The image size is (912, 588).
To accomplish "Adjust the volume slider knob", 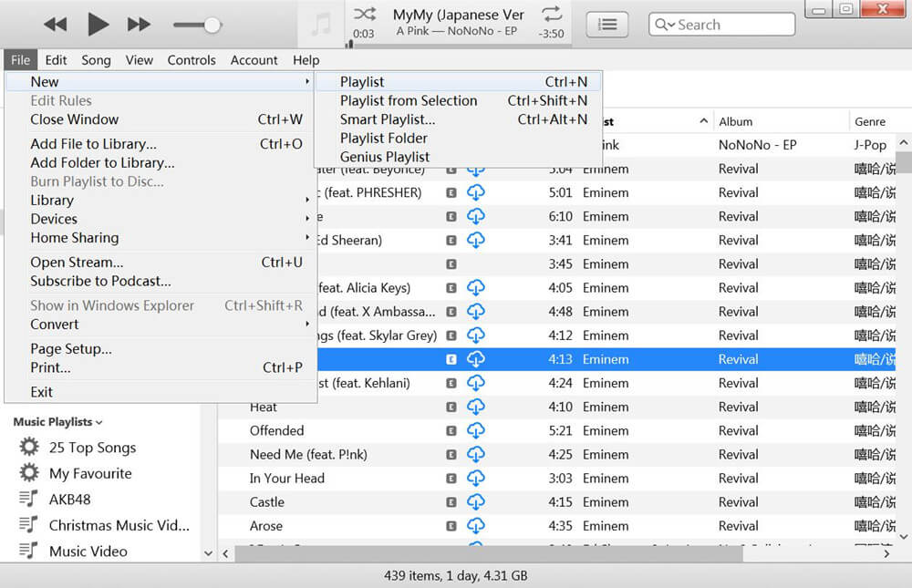I will pos(212,25).
